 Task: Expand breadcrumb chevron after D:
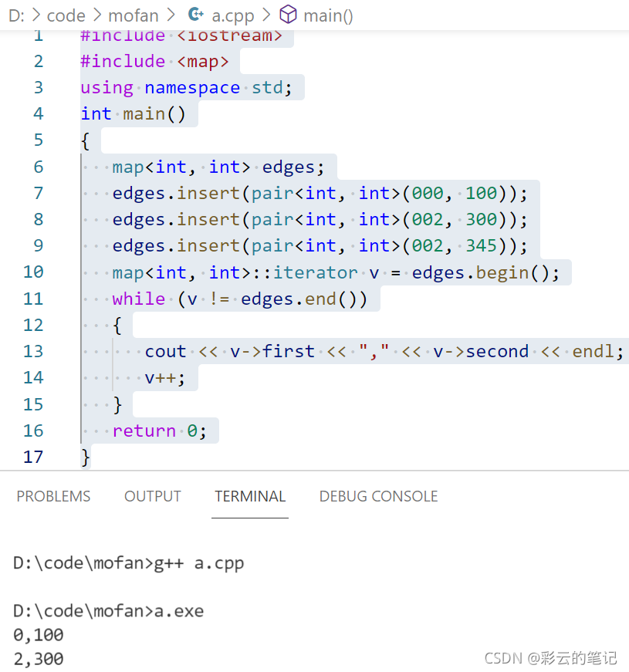click(x=36, y=15)
